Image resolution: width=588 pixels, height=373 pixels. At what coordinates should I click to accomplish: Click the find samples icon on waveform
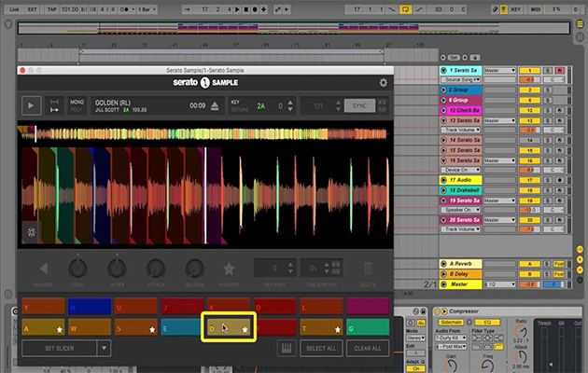32,232
